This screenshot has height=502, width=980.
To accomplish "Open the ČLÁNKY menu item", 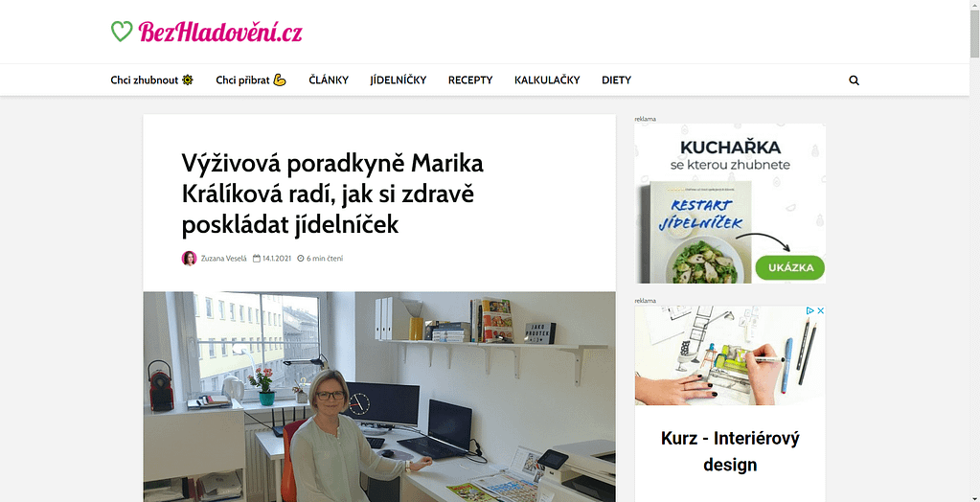I will click(329, 80).
